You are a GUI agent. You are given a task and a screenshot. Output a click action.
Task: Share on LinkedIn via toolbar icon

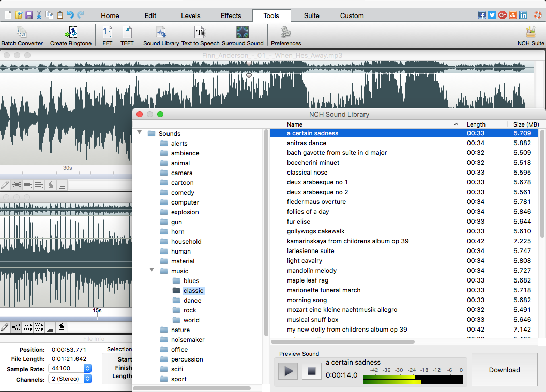click(523, 15)
